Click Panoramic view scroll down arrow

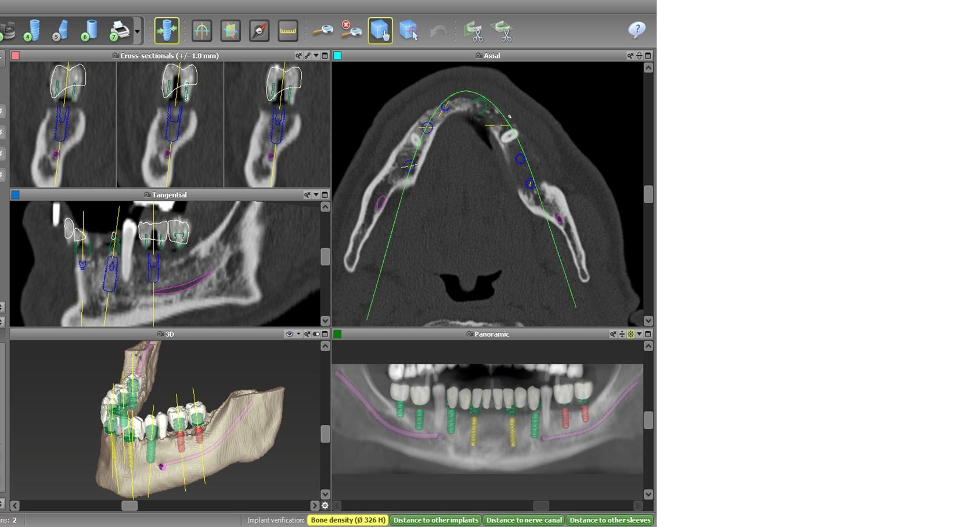click(648, 494)
